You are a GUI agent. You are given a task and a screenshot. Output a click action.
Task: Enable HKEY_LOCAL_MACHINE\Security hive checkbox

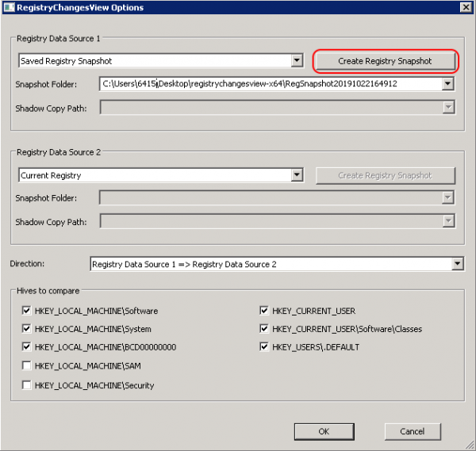(27, 385)
